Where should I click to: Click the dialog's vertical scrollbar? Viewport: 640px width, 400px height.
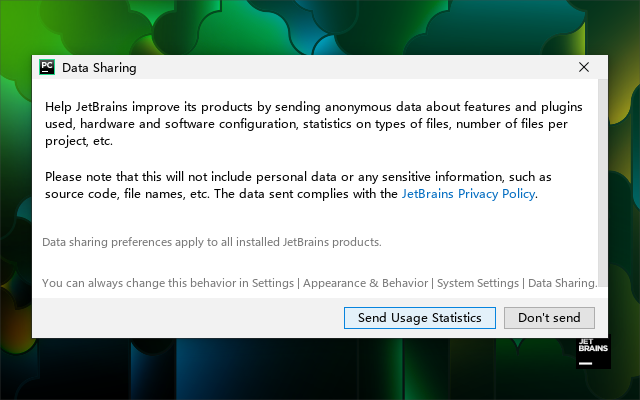click(x=602, y=180)
